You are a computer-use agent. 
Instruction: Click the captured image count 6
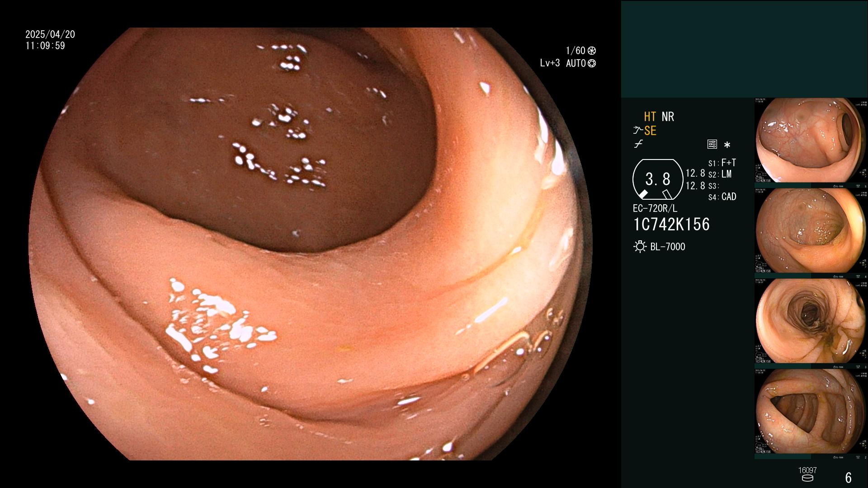click(849, 478)
